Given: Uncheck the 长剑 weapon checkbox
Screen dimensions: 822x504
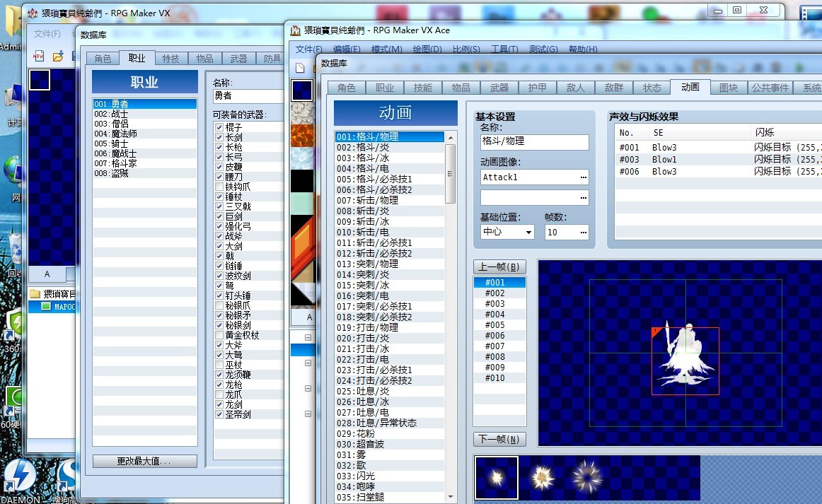Looking at the screenshot, I should click(219, 137).
